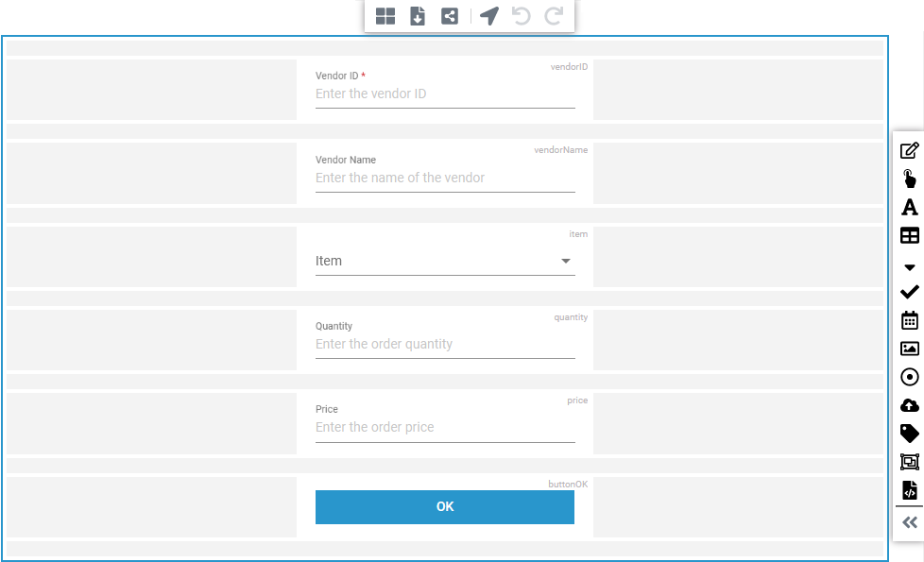This screenshot has width=924, height=562.
Task: Add a radio button component
Action: pos(909,376)
